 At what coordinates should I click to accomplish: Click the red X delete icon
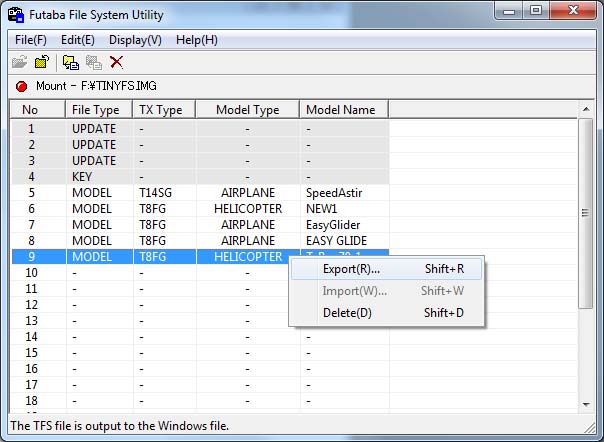pyautogui.click(x=117, y=62)
